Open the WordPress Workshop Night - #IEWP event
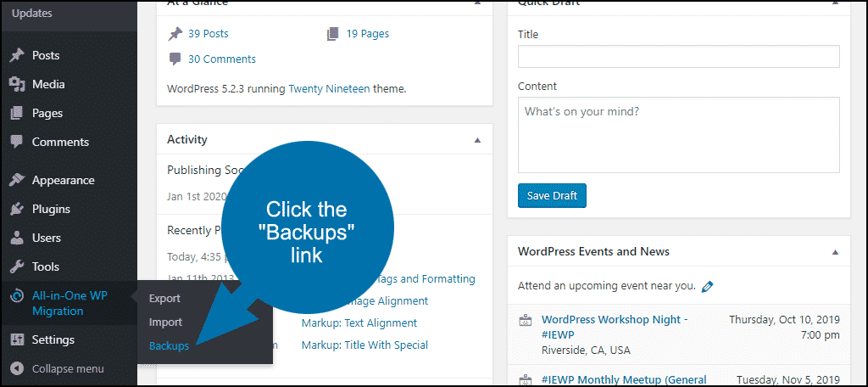868x387 pixels. pyautogui.click(x=615, y=327)
